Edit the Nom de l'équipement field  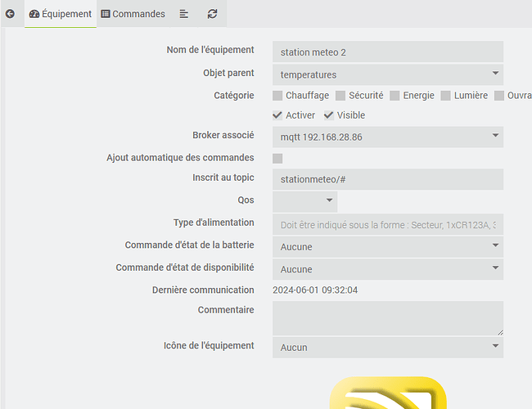388,52
